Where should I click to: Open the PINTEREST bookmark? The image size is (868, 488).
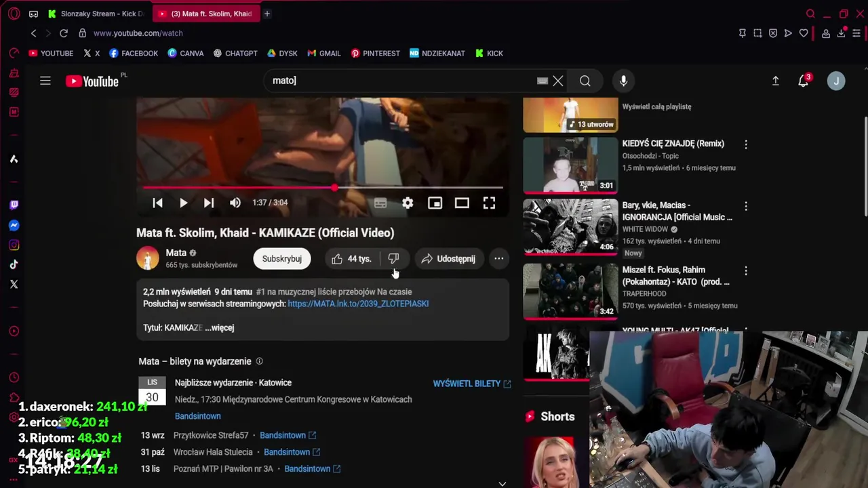(x=376, y=54)
